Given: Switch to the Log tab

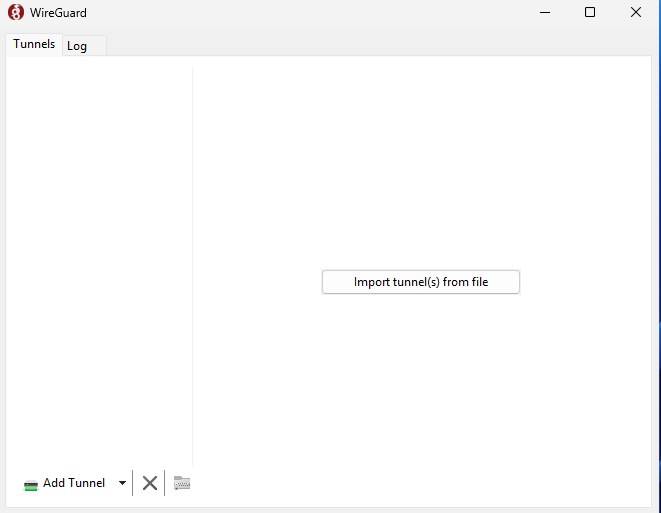Looking at the screenshot, I should [77, 46].
